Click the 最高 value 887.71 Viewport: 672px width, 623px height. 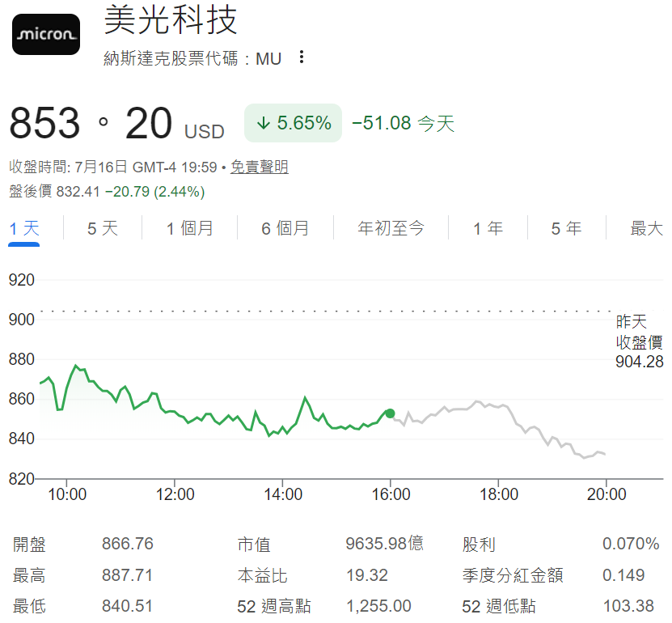click(x=127, y=575)
